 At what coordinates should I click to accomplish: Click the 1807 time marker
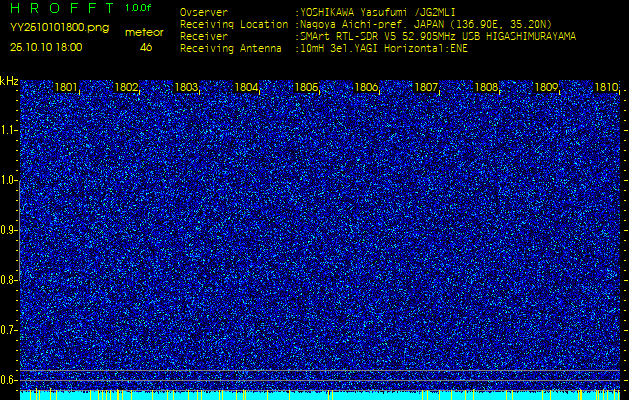tap(426, 88)
